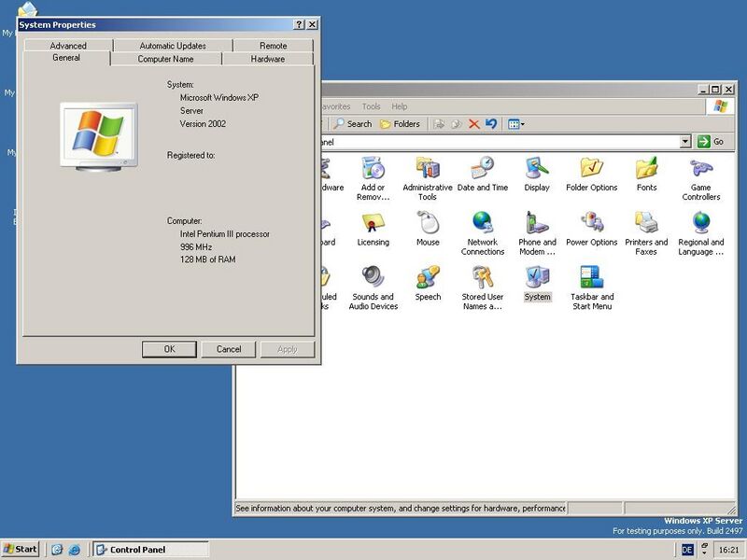Screen dimensions: 747x560
Task: Switch to the Hardware tab
Action: coord(268,59)
